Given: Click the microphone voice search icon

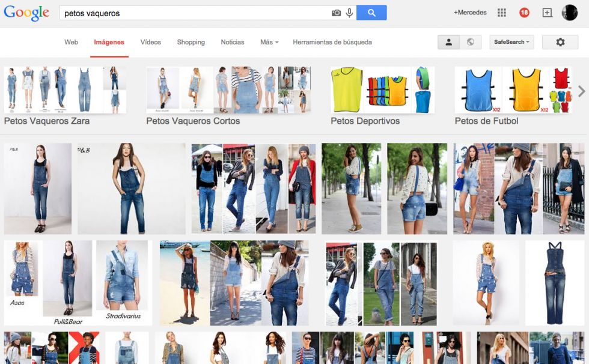Looking at the screenshot, I should tap(349, 13).
